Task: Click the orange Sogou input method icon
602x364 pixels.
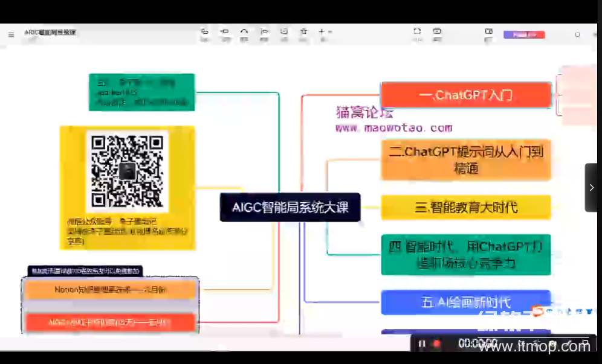Action: click(538, 312)
